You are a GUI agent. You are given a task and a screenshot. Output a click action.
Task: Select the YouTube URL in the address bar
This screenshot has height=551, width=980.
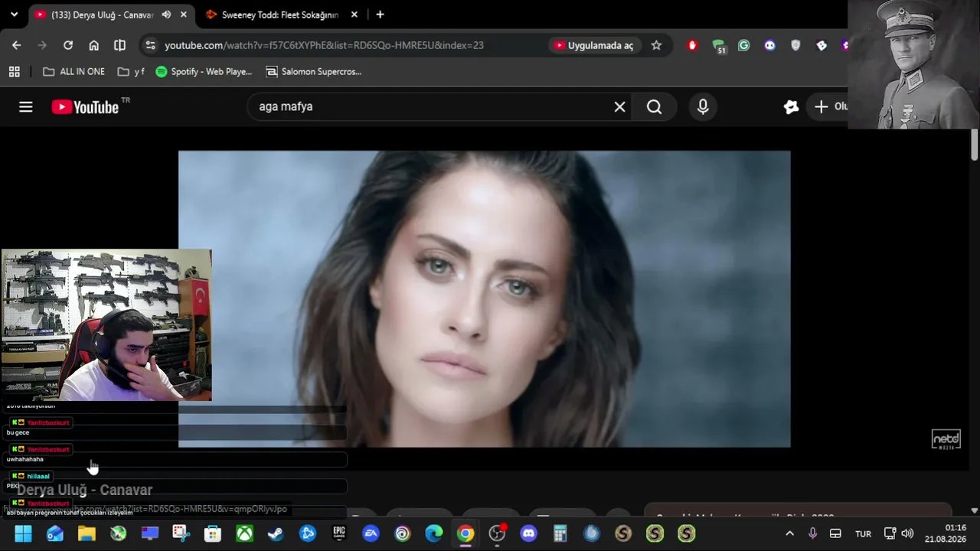pos(324,45)
